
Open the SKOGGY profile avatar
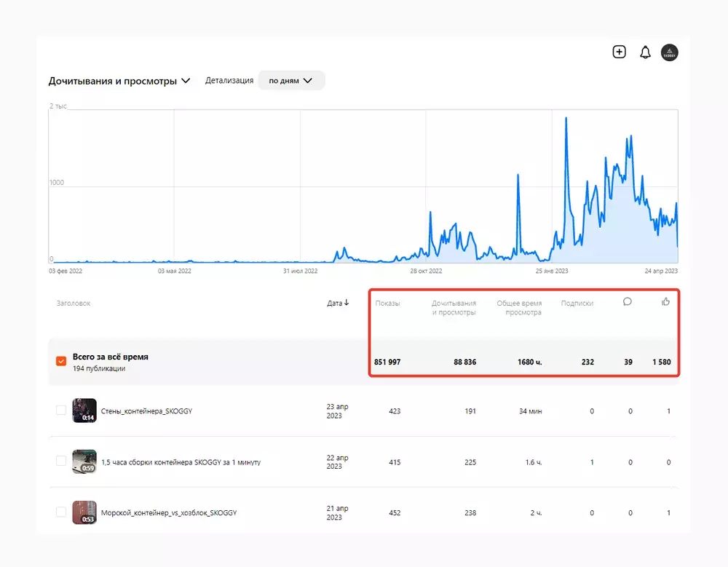pos(669,52)
